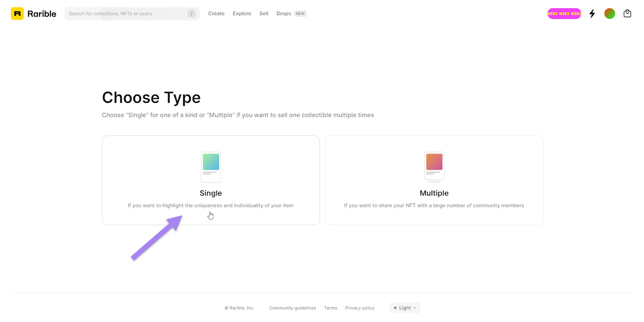Click the pink WEB3 banner button
The image size is (644, 322).
[564, 14]
